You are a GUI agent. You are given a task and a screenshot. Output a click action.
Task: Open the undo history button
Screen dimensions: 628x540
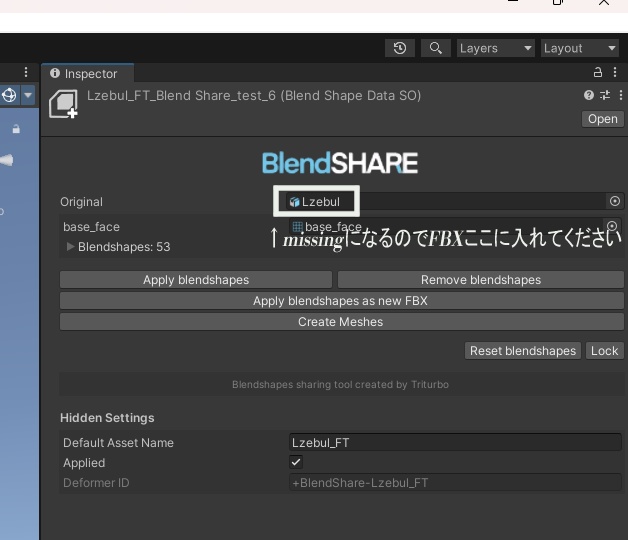[x=400, y=48]
